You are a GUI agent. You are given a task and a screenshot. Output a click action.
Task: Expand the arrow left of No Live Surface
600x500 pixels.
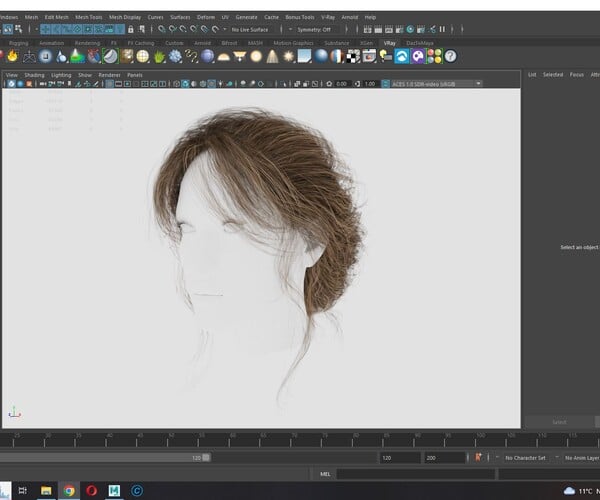point(225,29)
